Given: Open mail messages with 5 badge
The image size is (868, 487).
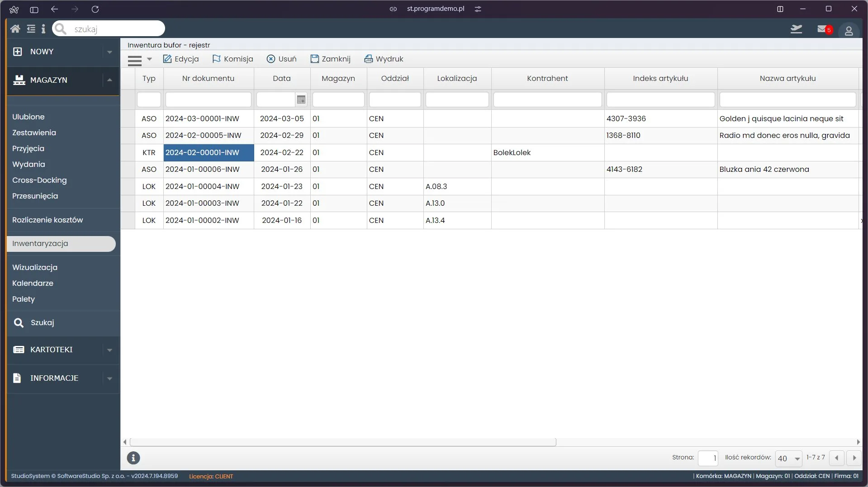Looking at the screenshot, I should [825, 29].
